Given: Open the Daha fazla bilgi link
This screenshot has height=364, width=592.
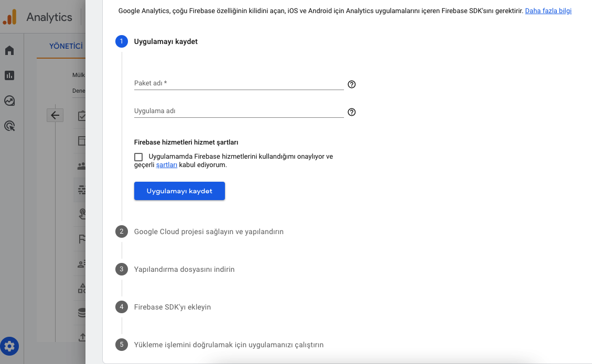Looking at the screenshot, I should (x=547, y=10).
